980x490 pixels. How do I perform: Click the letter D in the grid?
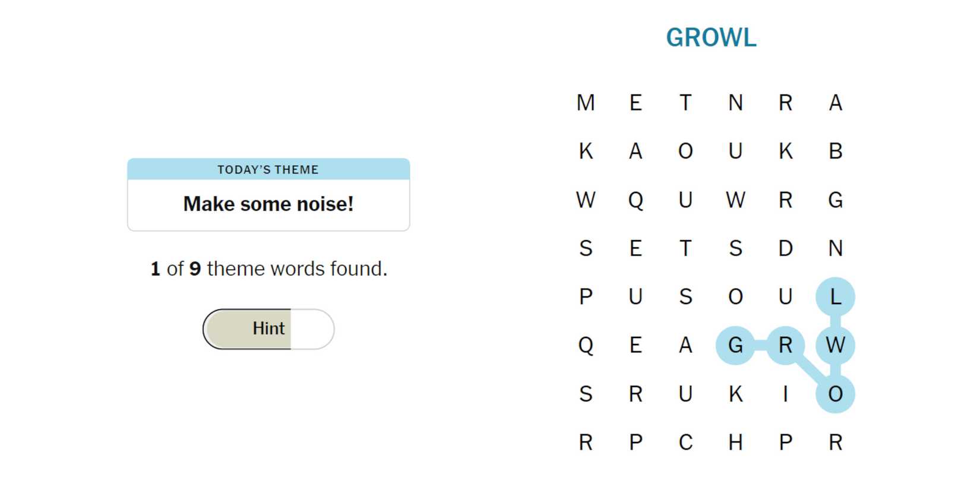(785, 248)
